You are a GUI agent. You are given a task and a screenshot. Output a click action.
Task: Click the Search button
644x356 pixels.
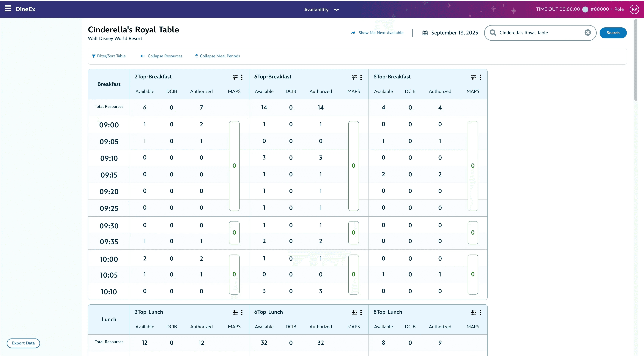coord(613,32)
